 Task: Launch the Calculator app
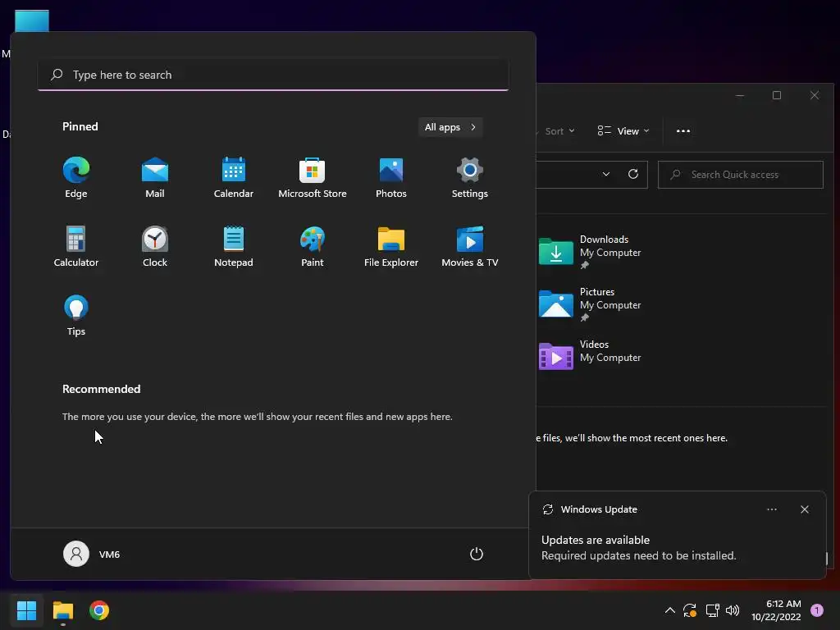pyautogui.click(x=76, y=246)
